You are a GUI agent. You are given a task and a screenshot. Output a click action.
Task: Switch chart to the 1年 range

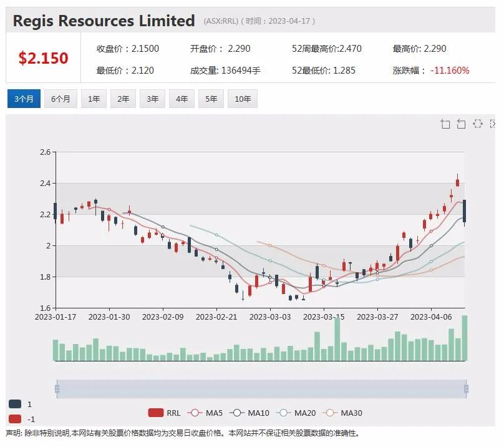94,99
